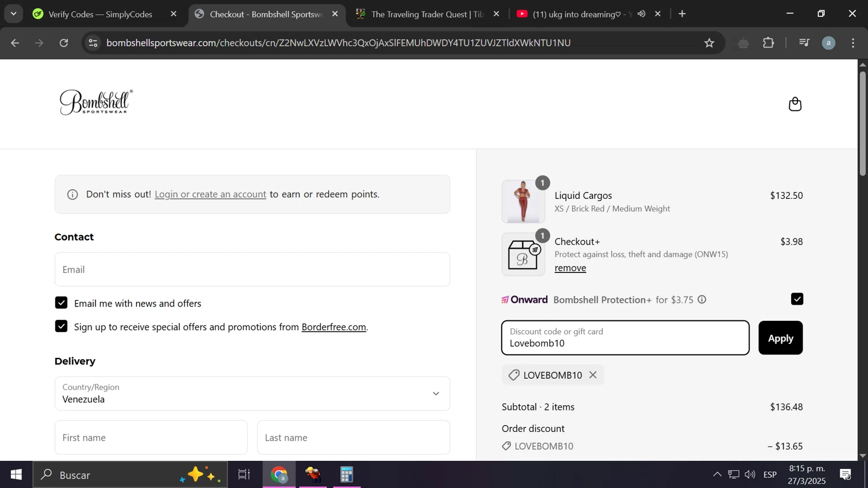This screenshot has height=488, width=868.
Task: Open Chrome's three-dot menu
Action: point(854,43)
